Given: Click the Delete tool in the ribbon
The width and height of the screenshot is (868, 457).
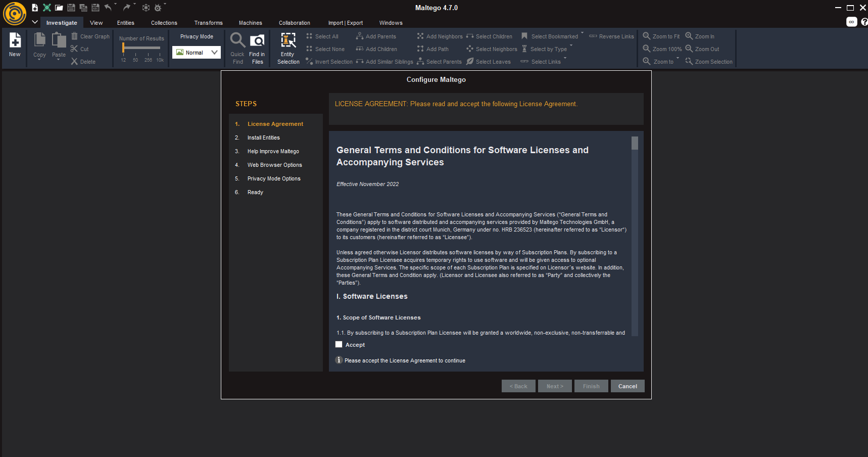Looking at the screenshot, I should (83, 62).
